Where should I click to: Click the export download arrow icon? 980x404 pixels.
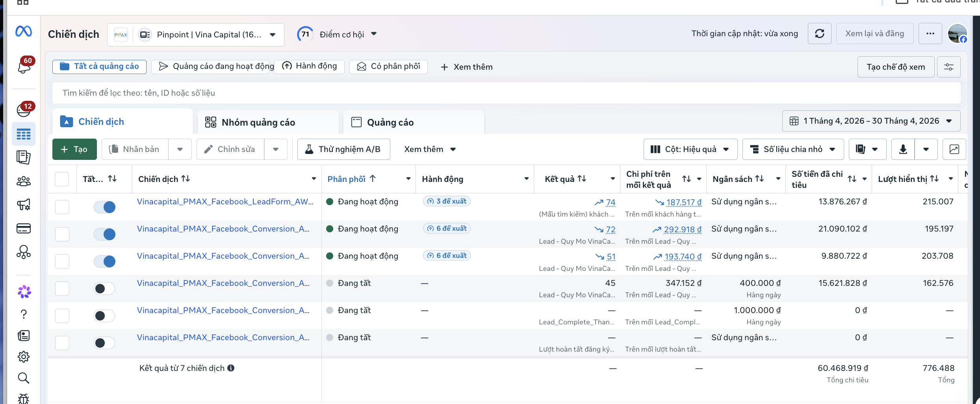pos(903,149)
